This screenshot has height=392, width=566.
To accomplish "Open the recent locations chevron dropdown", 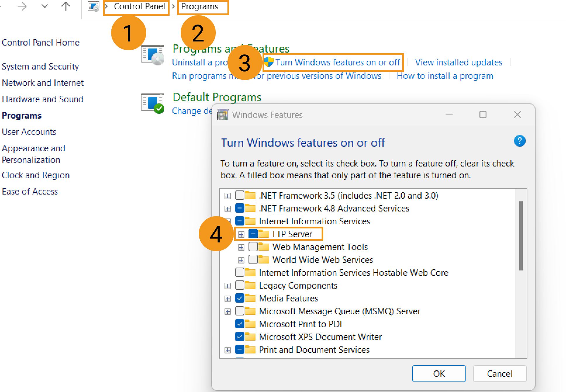I will click(x=44, y=6).
